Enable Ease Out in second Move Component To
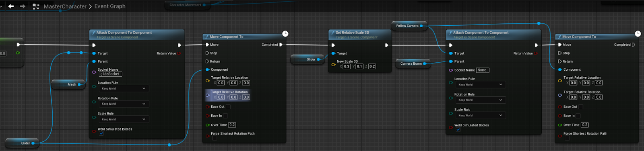The width and height of the screenshot is (644, 151). coord(581,107)
